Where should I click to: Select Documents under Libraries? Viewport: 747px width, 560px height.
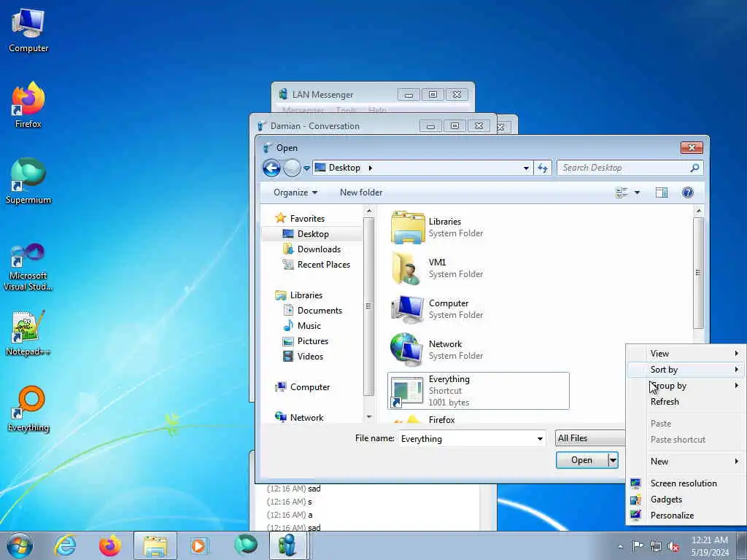click(x=320, y=311)
